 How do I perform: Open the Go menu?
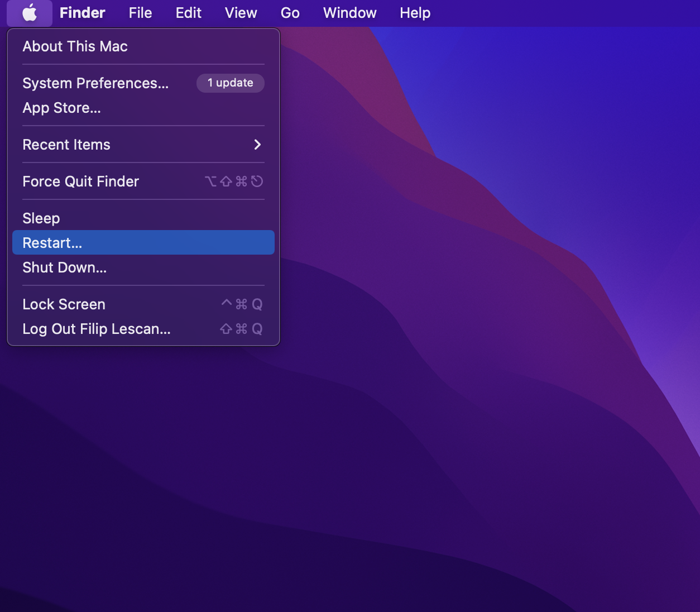290,13
